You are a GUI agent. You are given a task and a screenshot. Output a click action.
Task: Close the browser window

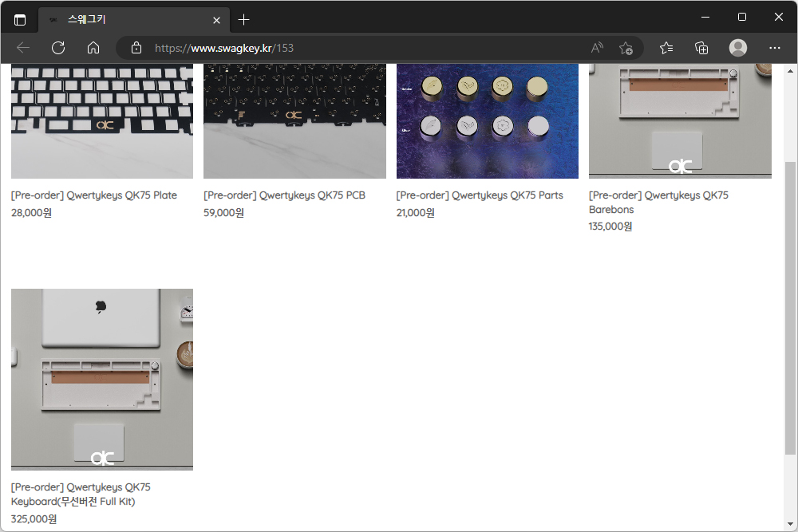click(x=779, y=17)
